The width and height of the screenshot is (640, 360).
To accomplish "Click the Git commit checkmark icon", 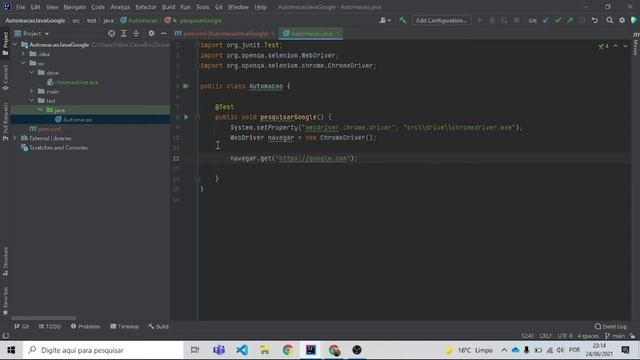I will click(558, 20).
